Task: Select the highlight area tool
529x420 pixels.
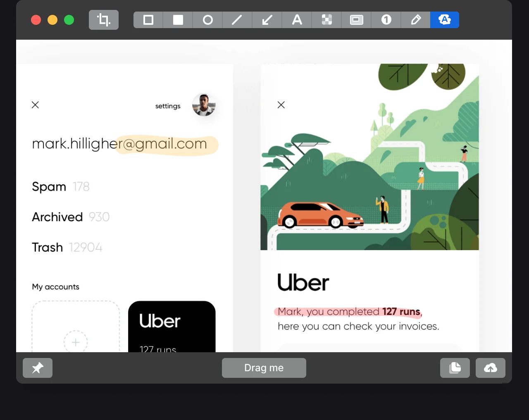Action: point(356,20)
